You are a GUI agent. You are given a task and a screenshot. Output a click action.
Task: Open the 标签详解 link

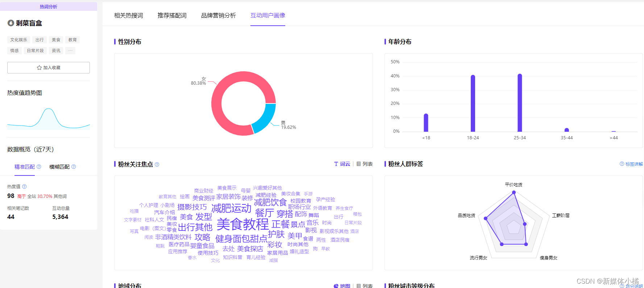(634, 164)
